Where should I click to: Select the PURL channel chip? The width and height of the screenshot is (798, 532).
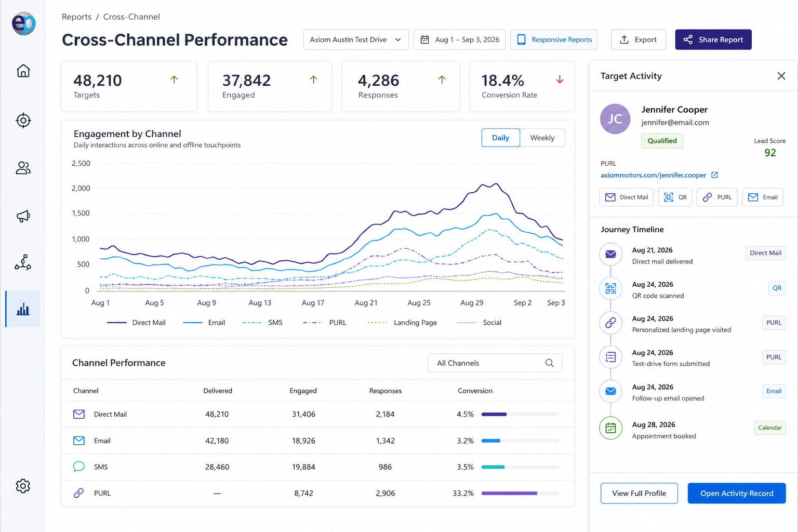tap(717, 197)
